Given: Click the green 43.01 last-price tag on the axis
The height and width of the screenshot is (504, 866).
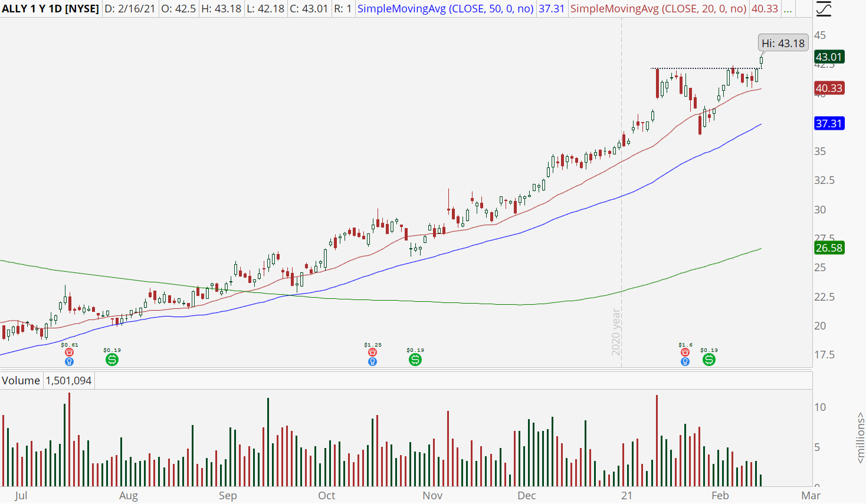Looking at the screenshot, I should point(829,57).
